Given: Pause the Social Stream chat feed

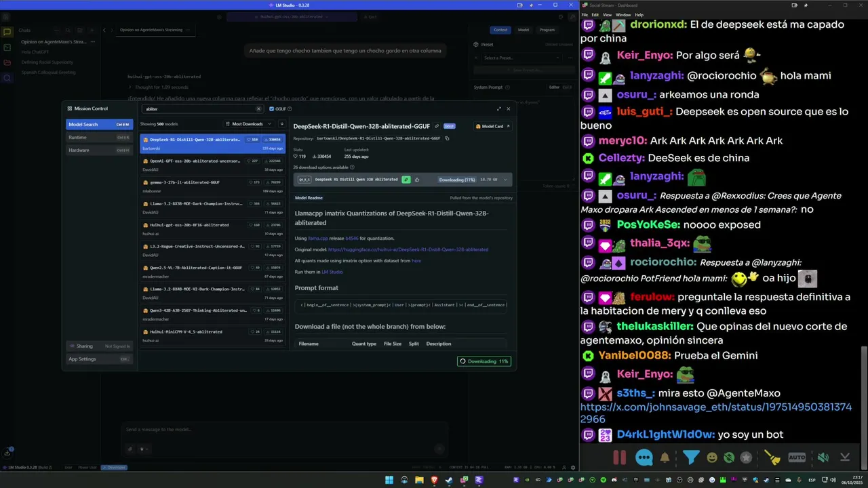Looking at the screenshot, I should [619, 457].
